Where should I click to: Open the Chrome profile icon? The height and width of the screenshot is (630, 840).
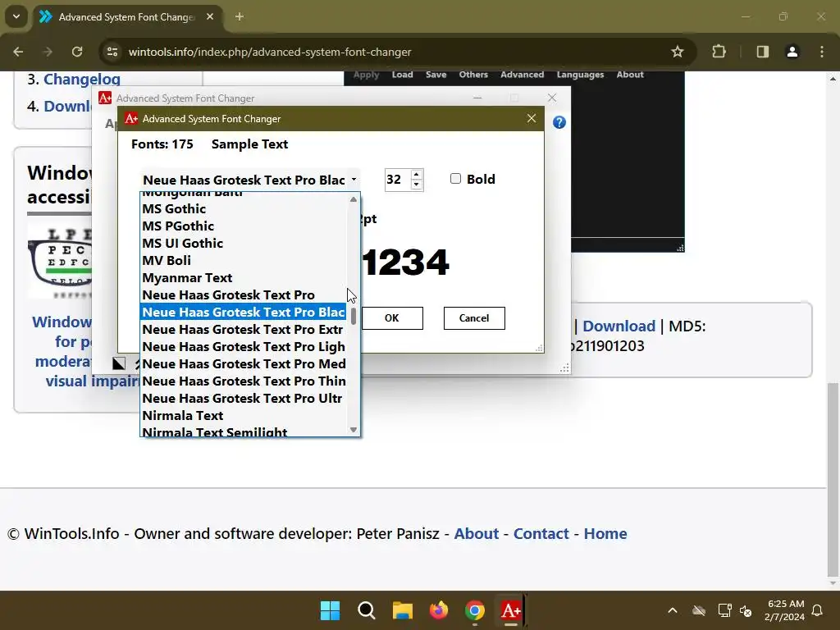point(792,52)
